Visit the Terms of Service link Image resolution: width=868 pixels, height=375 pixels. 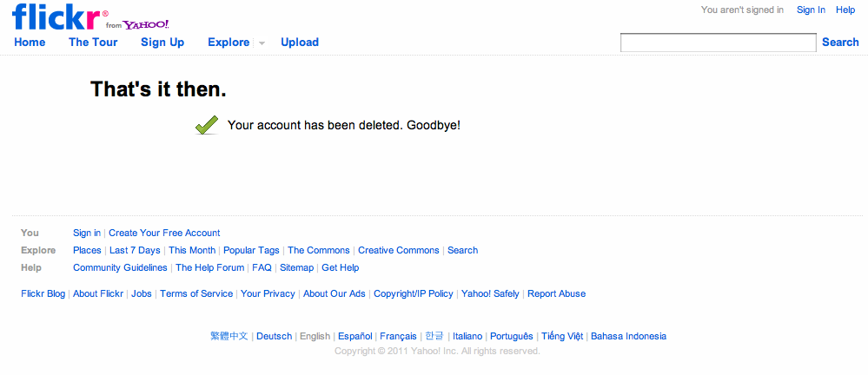click(x=196, y=293)
